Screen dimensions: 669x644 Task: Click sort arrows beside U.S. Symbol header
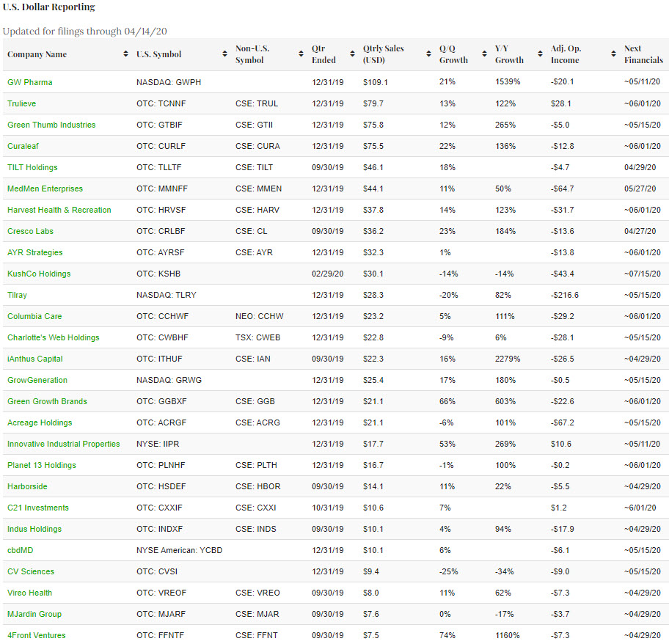coord(224,55)
